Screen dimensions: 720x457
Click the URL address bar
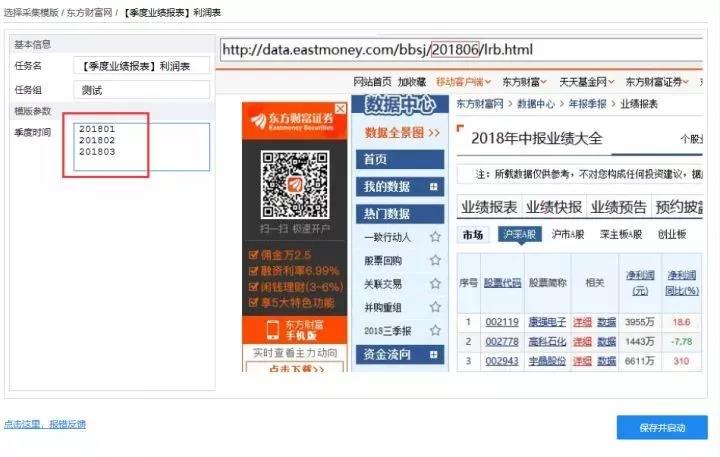461,50
